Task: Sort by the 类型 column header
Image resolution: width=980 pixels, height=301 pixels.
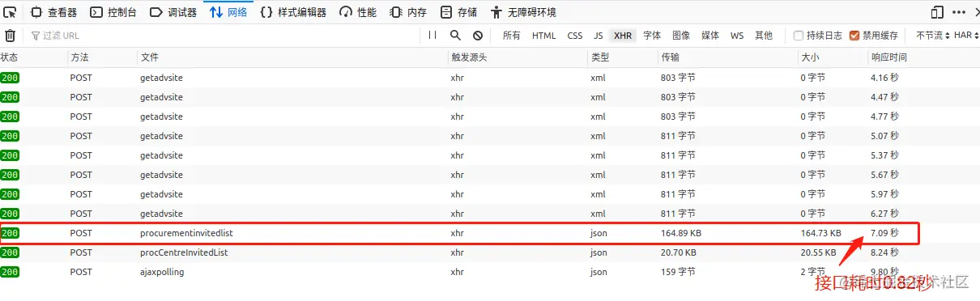Action: click(623, 57)
